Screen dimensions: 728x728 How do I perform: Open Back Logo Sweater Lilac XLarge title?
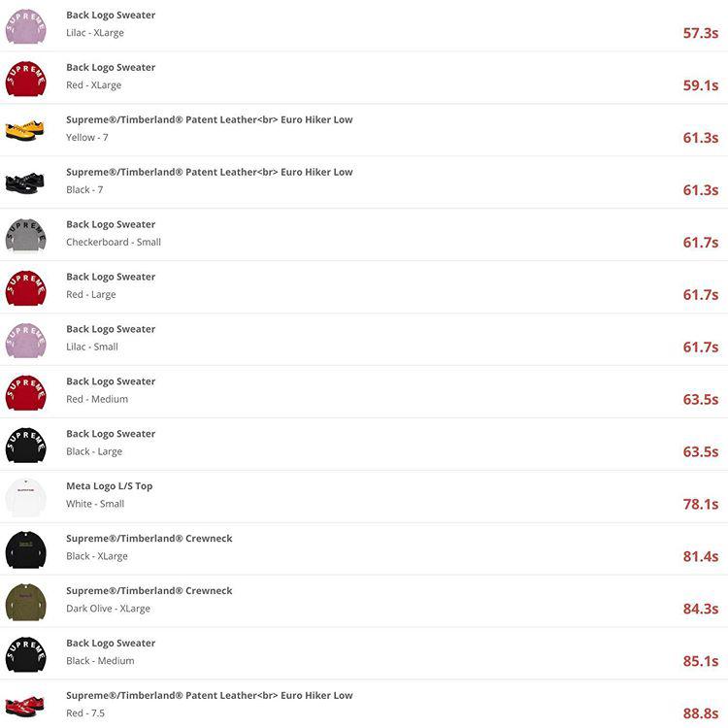111,16
